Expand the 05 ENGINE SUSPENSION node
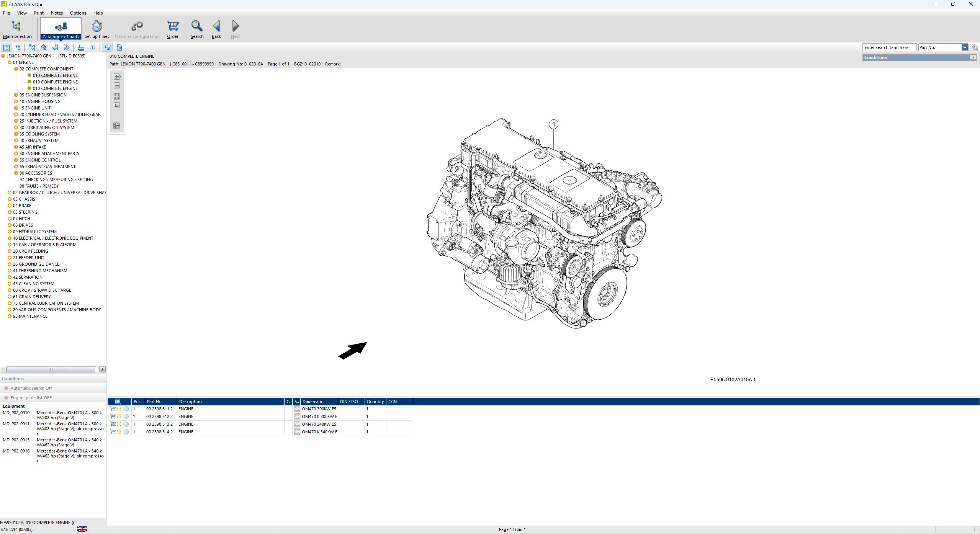980x534 pixels. (16, 95)
